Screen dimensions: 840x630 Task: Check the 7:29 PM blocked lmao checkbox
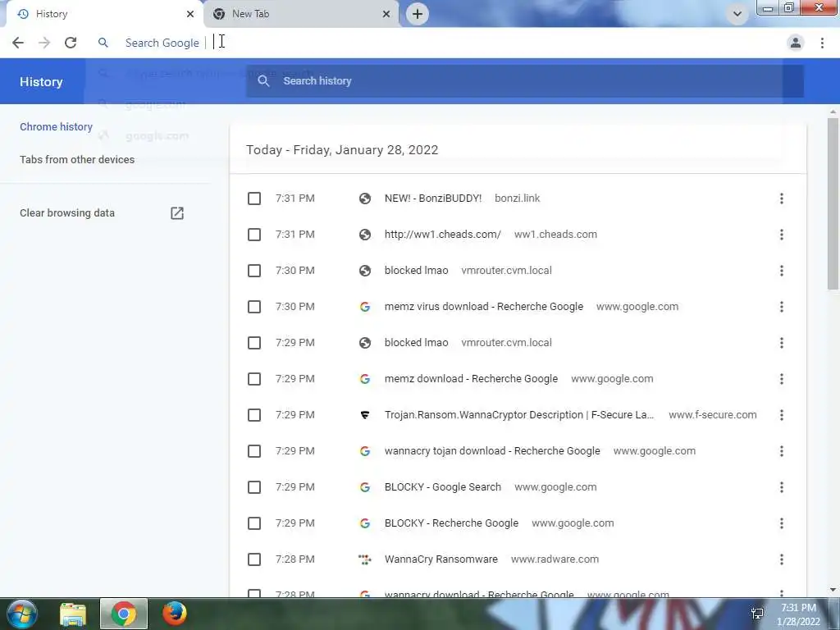click(x=254, y=343)
